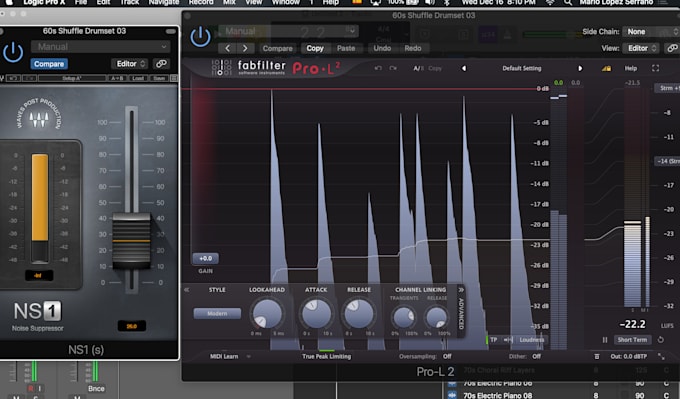This screenshot has width=680, height=399.
Task: Click the Undo button in Pro-L 2 header
Action: [382, 48]
